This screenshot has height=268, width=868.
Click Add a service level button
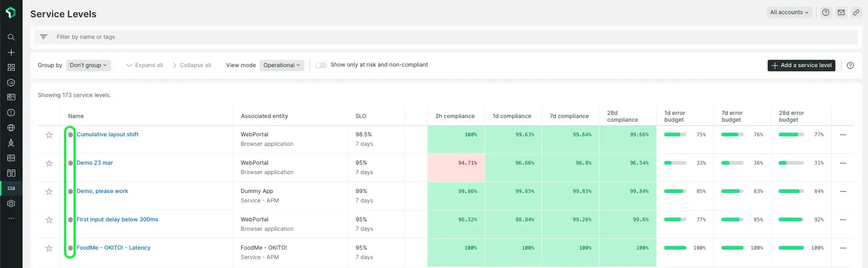click(801, 66)
